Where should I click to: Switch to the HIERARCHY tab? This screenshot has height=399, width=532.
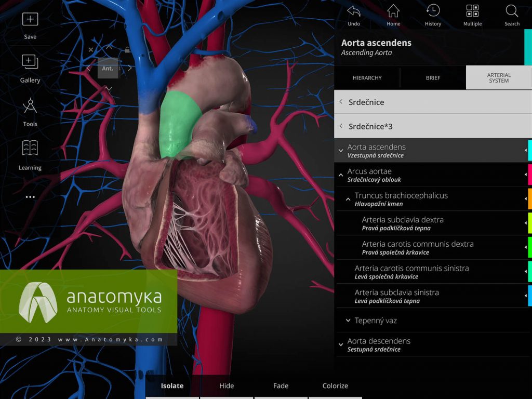coord(367,77)
